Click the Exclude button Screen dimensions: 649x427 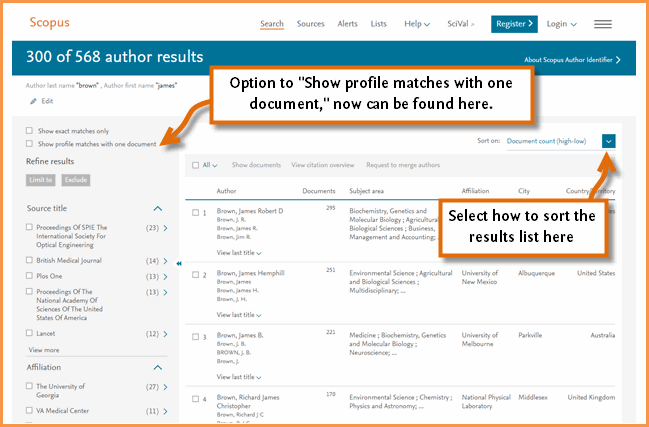click(x=76, y=180)
